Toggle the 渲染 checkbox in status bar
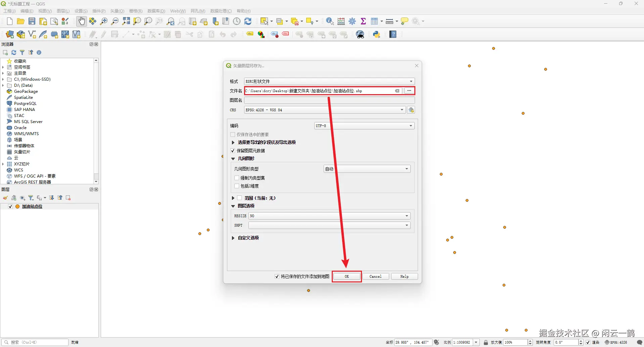 click(x=588, y=342)
